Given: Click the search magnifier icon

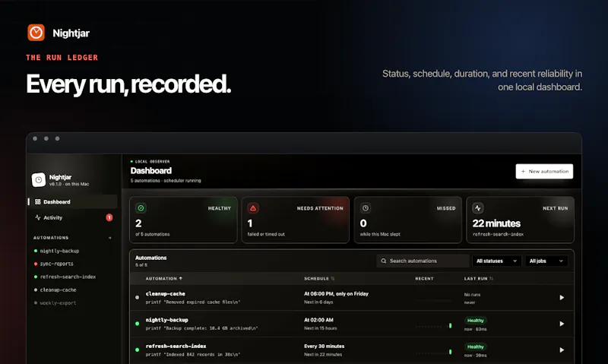Looking at the screenshot, I should click(x=384, y=261).
